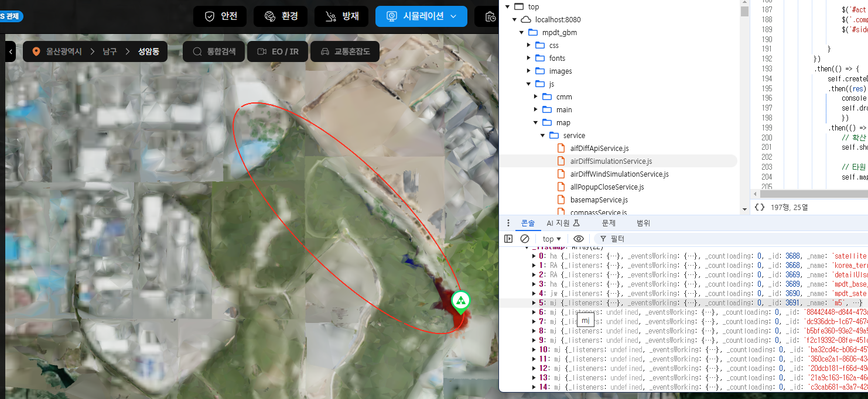The width and height of the screenshot is (868, 399).
Task: Collapse the top frame tree node
Action: [507, 6]
